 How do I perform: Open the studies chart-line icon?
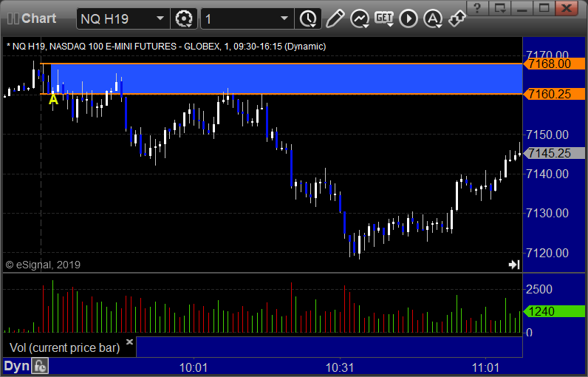360,18
